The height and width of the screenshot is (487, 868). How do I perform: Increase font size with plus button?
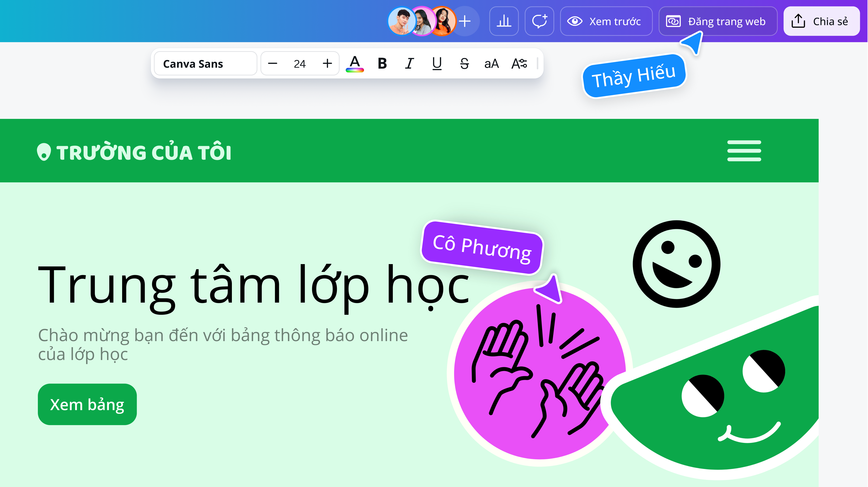(x=327, y=64)
